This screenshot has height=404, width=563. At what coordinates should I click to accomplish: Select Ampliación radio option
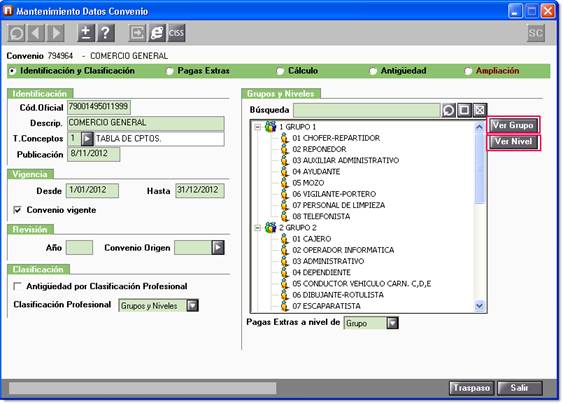click(468, 71)
